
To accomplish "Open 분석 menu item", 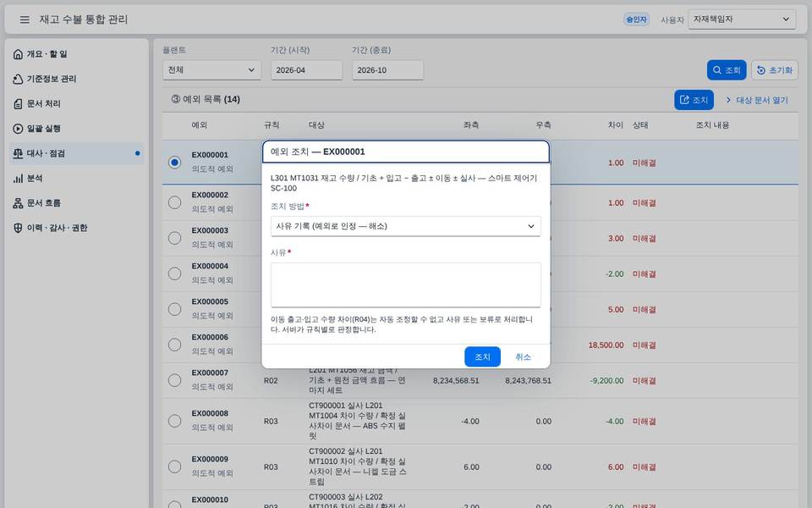I will [77, 179].
